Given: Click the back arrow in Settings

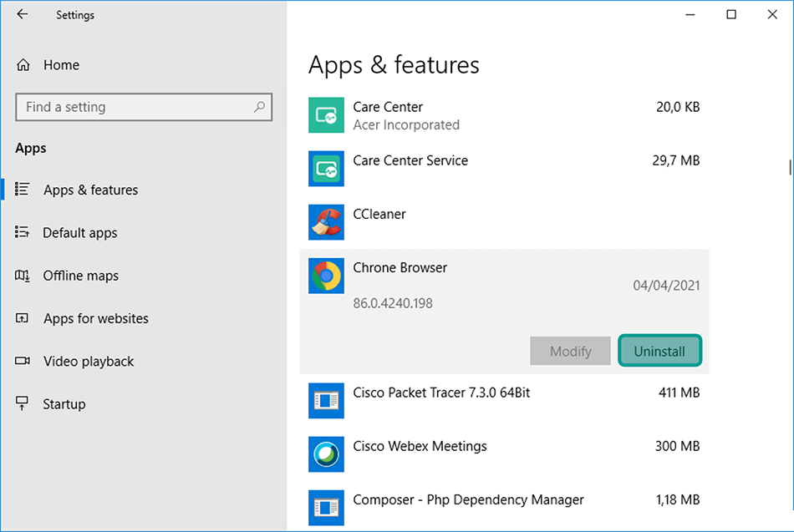Looking at the screenshot, I should point(23,14).
